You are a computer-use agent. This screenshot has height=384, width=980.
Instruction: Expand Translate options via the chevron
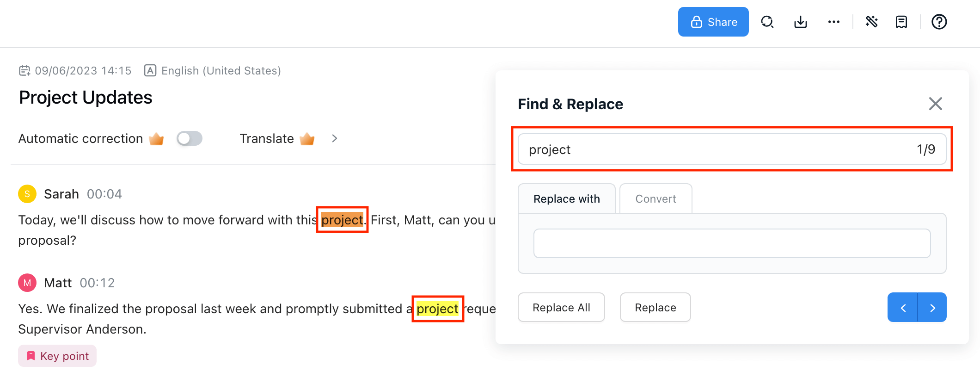334,138
